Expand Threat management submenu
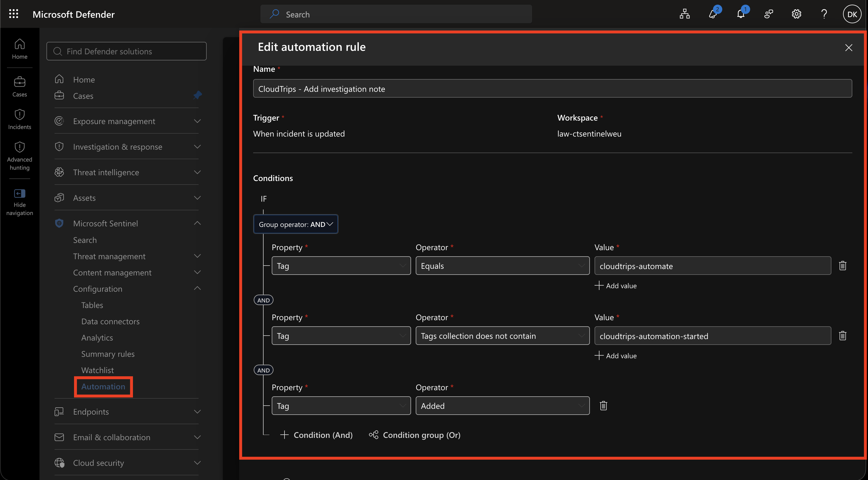This screenshot has height=480, width=868. point(197,256)
